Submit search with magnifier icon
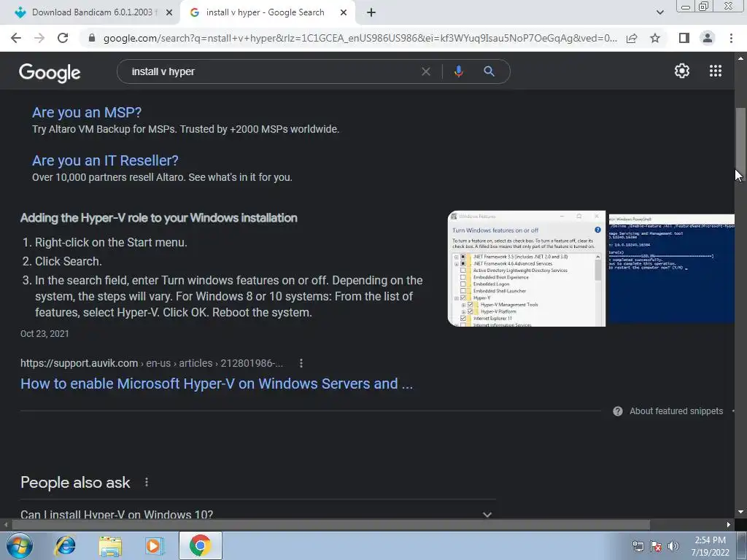This screenshot has width=747, height=560. click(x=489, y=71)
